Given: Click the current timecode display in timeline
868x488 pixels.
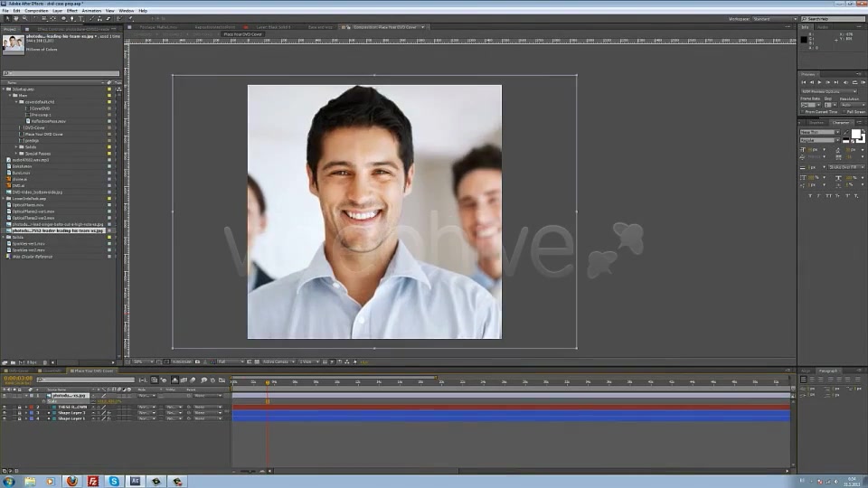Looking at the screenshot, I should 18,379.
